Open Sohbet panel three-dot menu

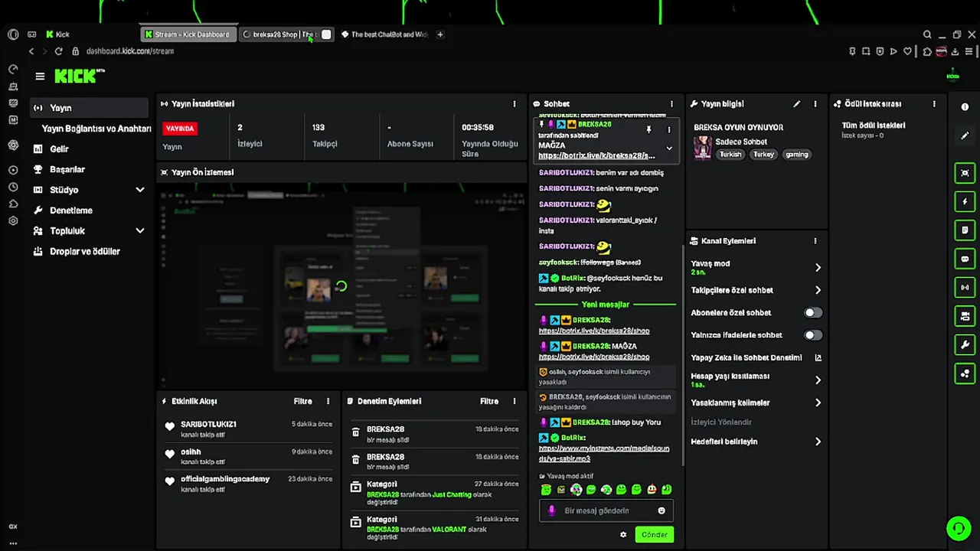(x=671, y=104)
